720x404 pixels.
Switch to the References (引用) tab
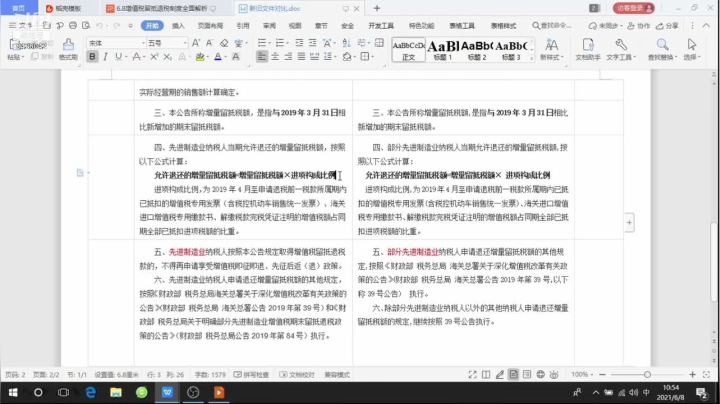click(x=243, y=26)
